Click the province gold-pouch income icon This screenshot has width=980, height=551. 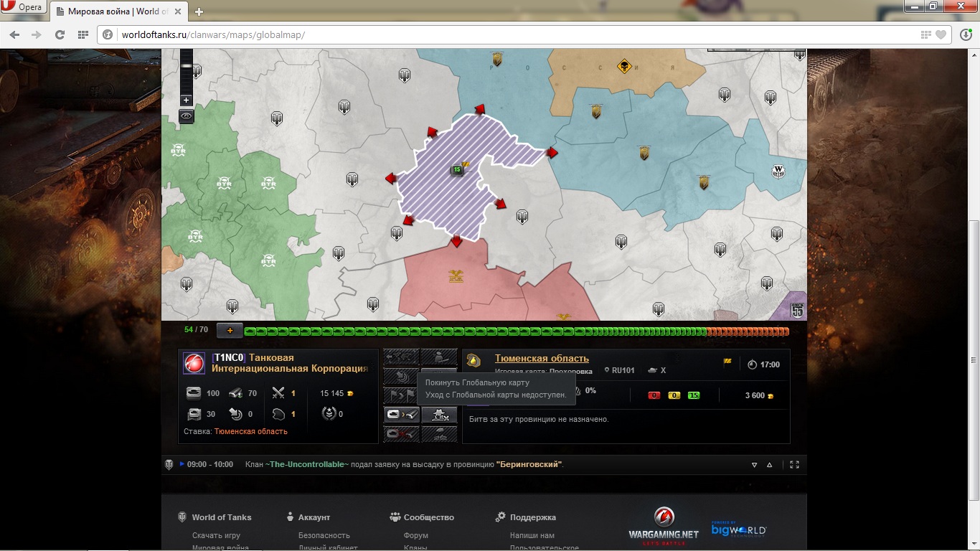pyautogui.click(x=473, y=360)
